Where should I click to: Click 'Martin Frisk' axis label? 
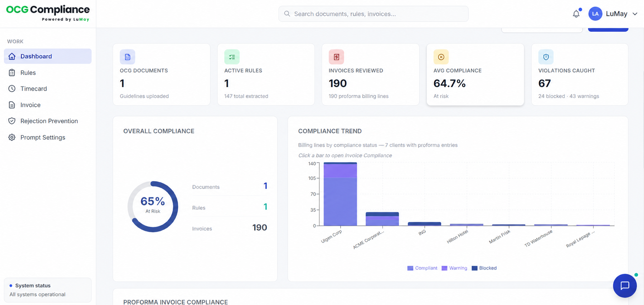(x=500, y=237)
